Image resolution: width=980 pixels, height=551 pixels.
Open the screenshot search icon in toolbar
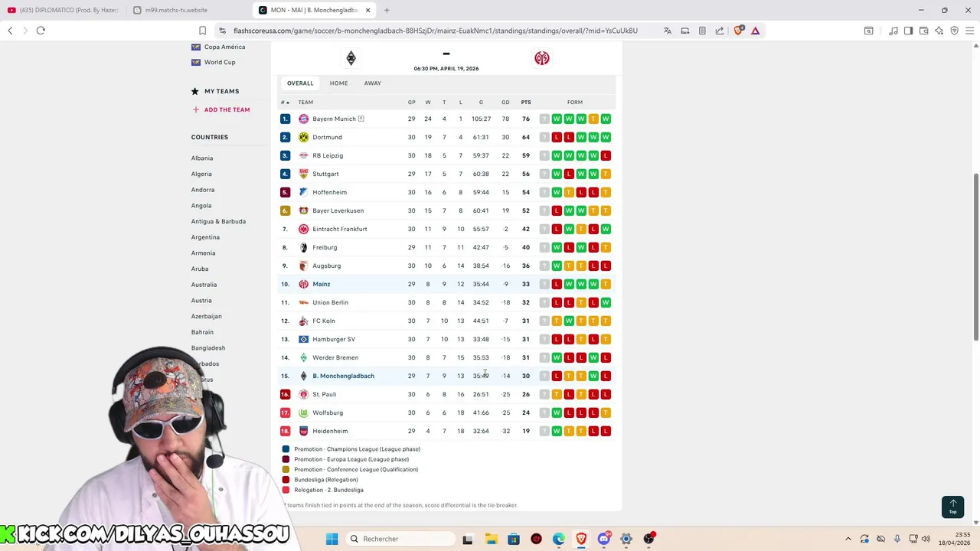(868, 31)
